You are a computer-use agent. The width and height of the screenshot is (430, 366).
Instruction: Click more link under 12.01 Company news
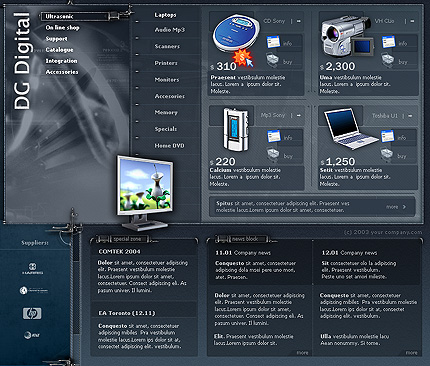(x=411, y=353)
